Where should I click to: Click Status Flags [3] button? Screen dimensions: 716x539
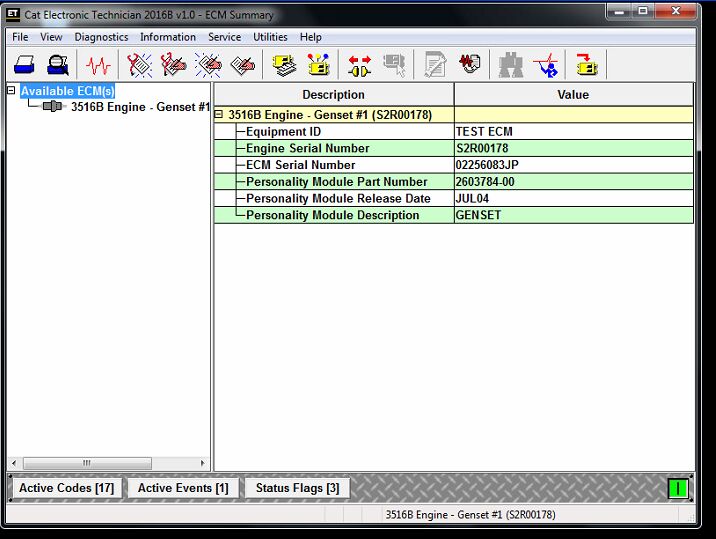coord(298,488)
